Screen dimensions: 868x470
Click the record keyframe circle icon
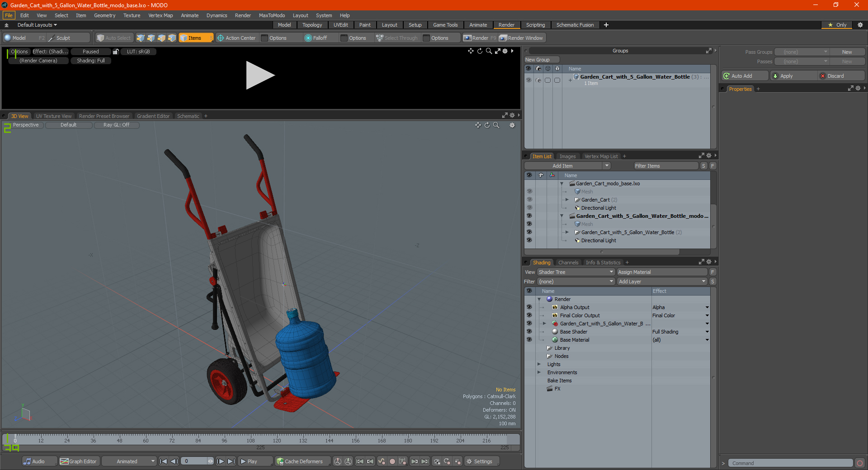[392, 461]
